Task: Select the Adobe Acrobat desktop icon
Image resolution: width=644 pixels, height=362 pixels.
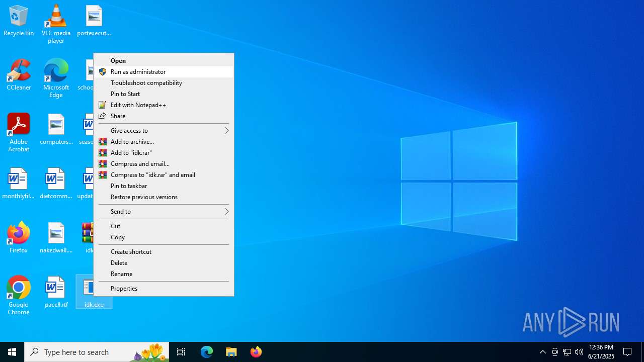Action: pyautogui.click(x=19, y=132)
